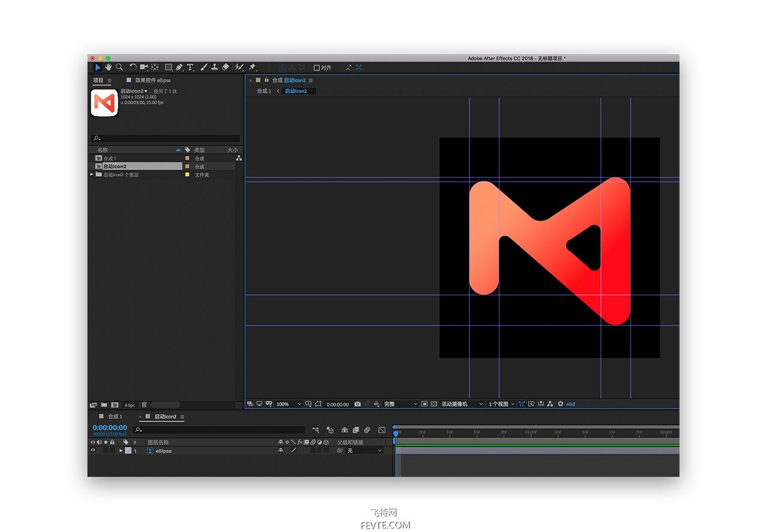Select the Brush tool
Viewport: 767px width, 532px height.
[204, 68]
